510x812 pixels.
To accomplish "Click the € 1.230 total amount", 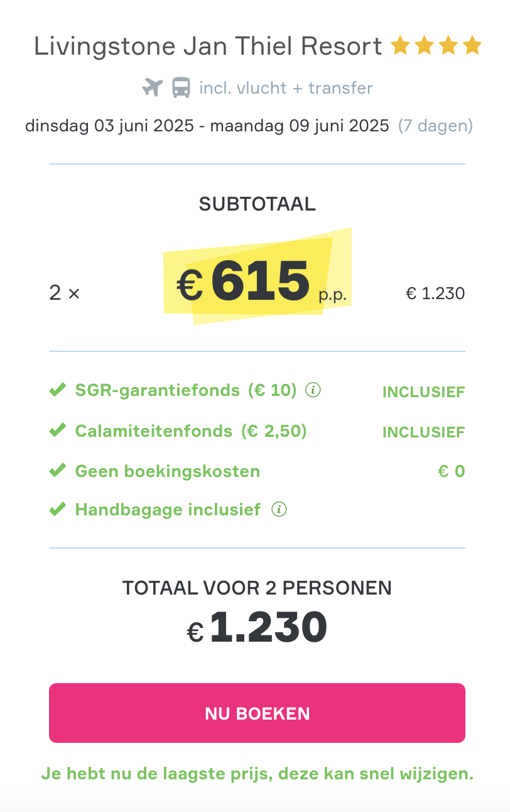I will coord(258,627).
